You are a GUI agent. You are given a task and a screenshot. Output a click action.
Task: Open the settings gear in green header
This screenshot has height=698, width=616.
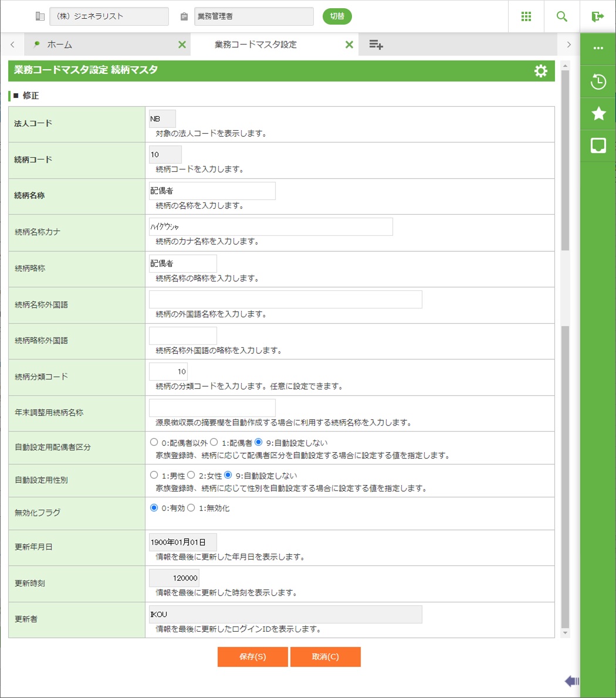[540, 71]
